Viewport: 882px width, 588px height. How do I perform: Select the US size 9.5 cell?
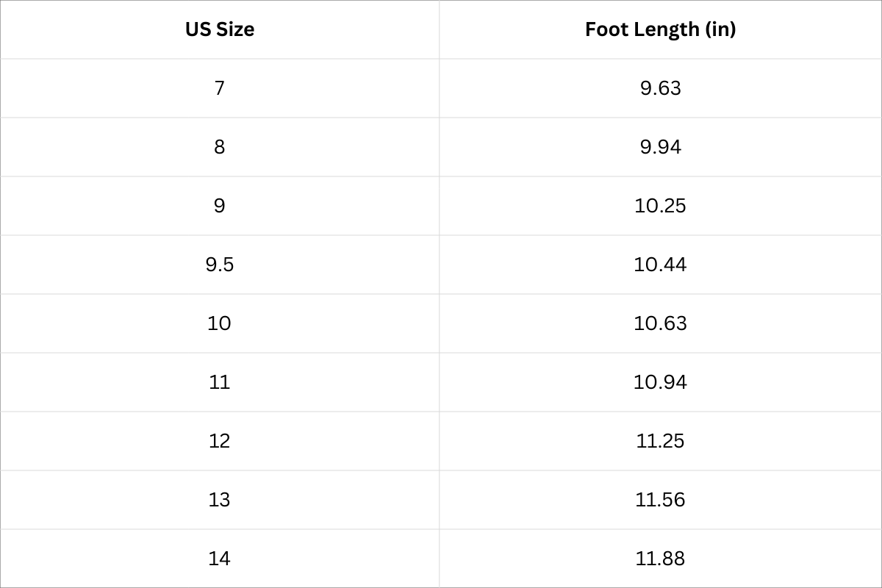pyautogui.click(x=220, y=265)
